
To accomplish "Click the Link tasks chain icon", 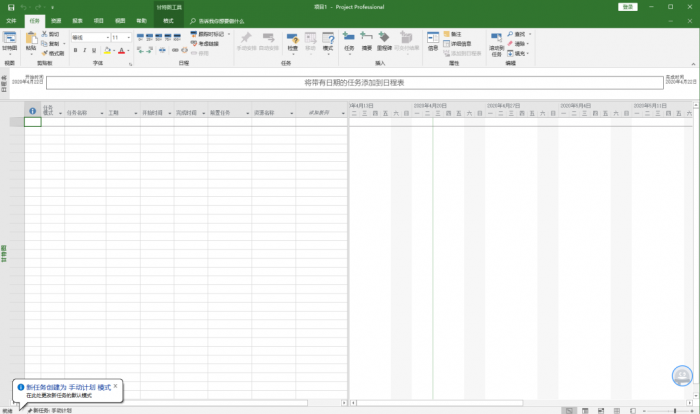I will coord(175,50).
